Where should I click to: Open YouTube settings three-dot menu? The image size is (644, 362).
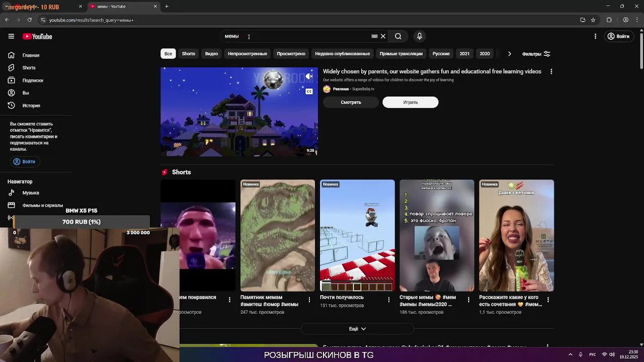click(x=595, y=36)
